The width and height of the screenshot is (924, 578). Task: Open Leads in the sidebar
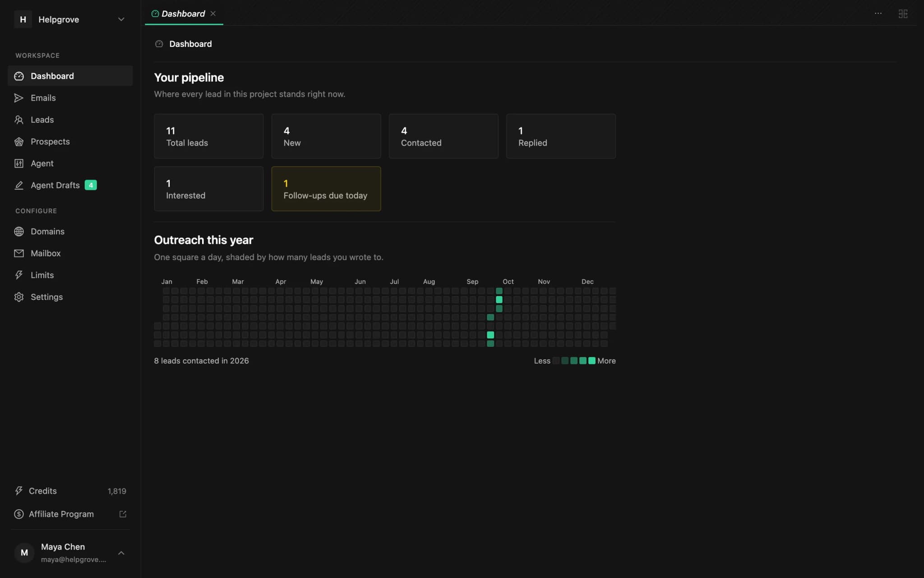[70, 120]
